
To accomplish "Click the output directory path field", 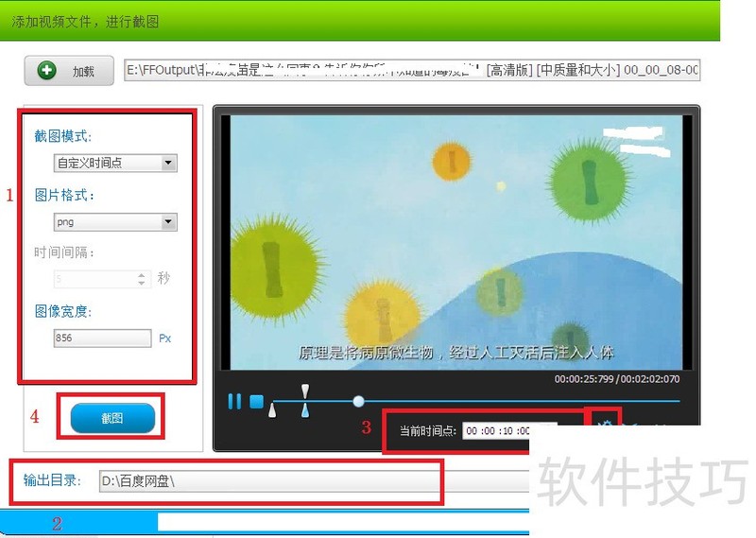I will click(315, 481).
